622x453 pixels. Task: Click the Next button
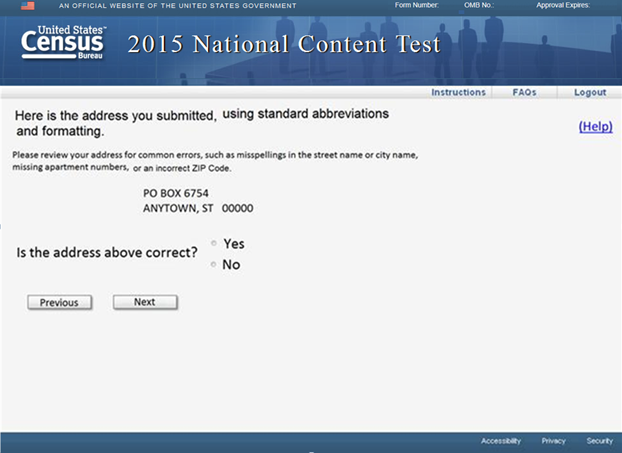pos(145,302)
